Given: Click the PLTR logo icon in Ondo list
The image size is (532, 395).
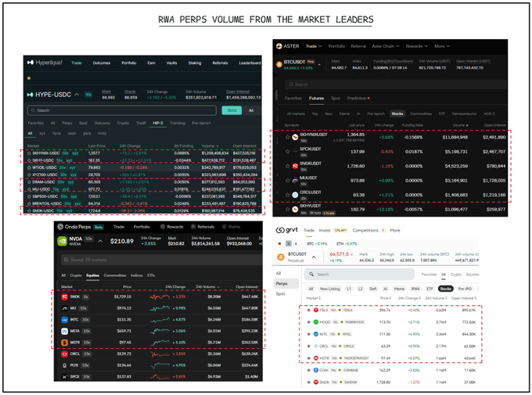Looking at the screenshot, I should click(x=64, y=365).
